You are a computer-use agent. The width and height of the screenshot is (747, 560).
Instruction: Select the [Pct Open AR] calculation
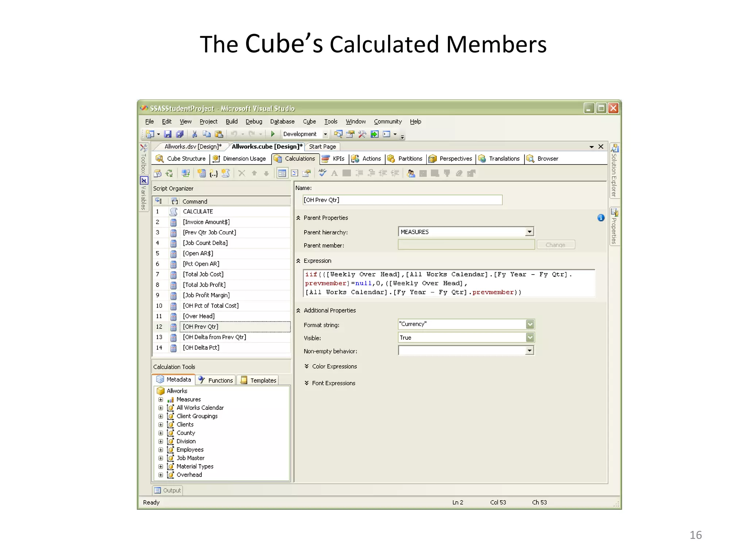point(222,264)
